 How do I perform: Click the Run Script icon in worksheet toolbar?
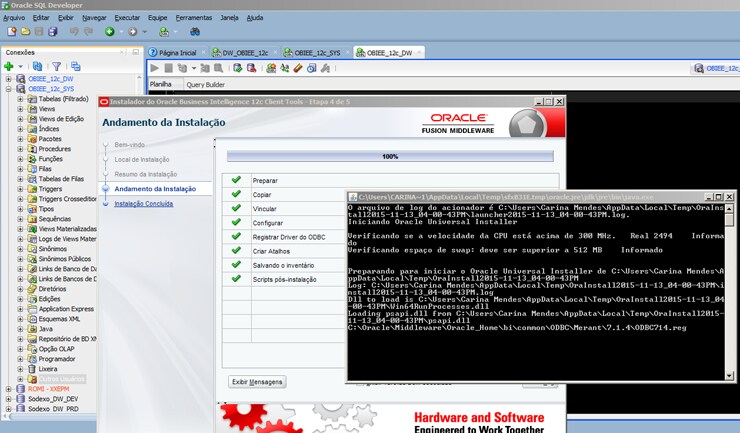(168, 68)
